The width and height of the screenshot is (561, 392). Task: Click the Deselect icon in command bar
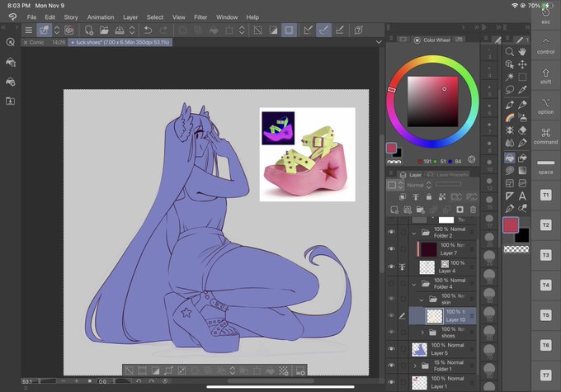coord(257,31)
